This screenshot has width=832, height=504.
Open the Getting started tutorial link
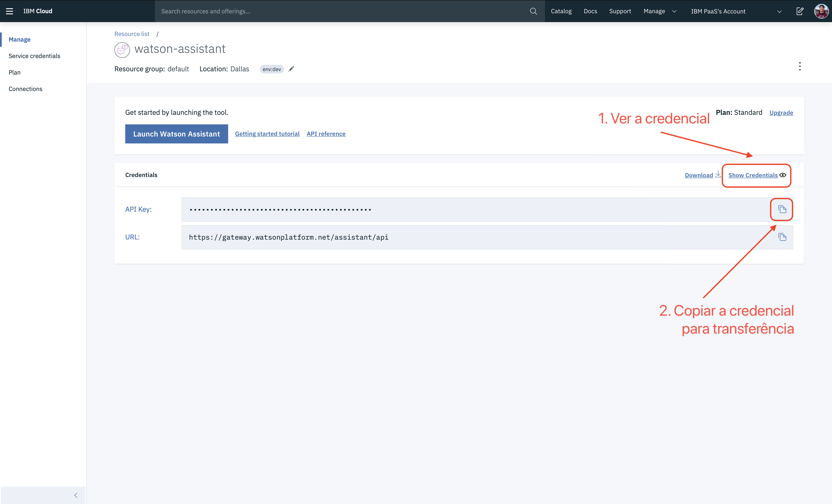point(267,134)
